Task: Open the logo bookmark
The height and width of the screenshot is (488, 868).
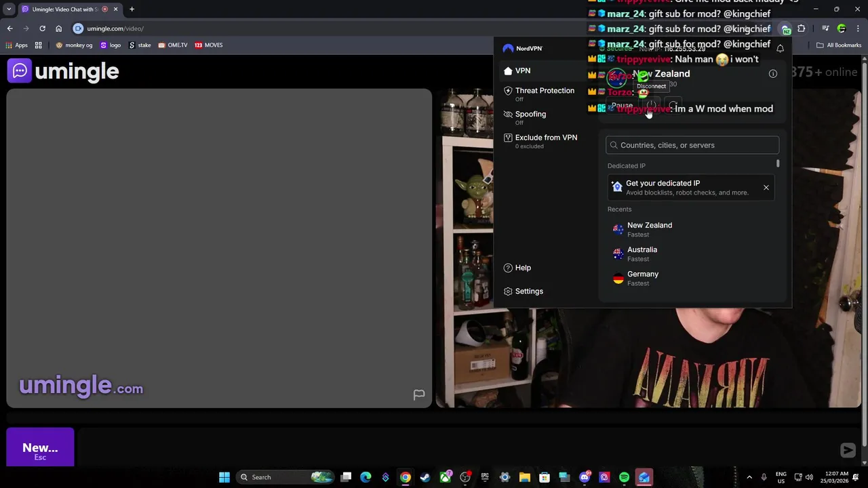Action: pyautogui.click(x=111, y=45)
